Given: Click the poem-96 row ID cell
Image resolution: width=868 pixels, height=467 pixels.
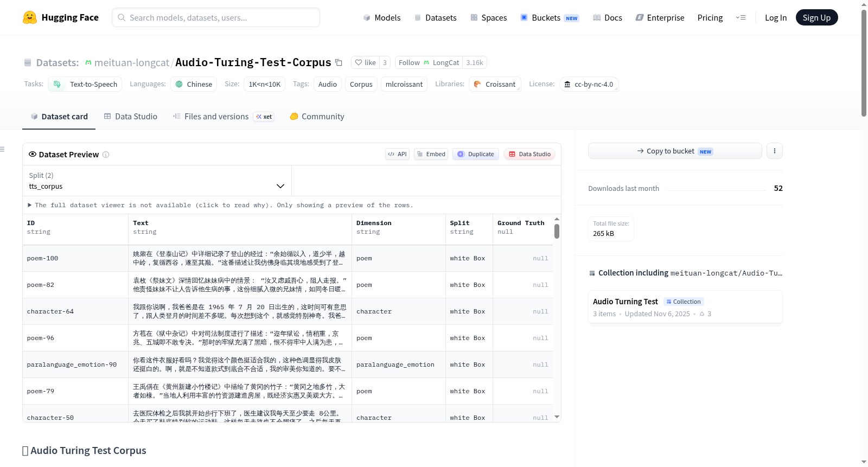Looking at the screenshot, I should (75, 338).
